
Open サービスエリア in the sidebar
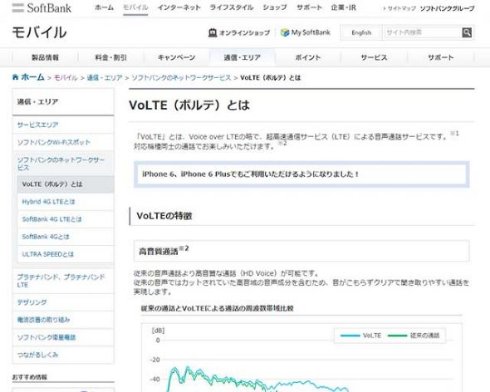[x=63, y=125]
